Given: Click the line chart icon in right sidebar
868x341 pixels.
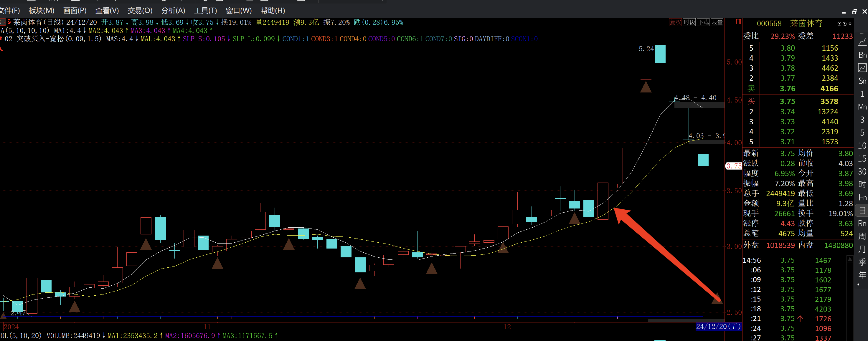Looking at the screenshot, I should [x=862, y=42].
